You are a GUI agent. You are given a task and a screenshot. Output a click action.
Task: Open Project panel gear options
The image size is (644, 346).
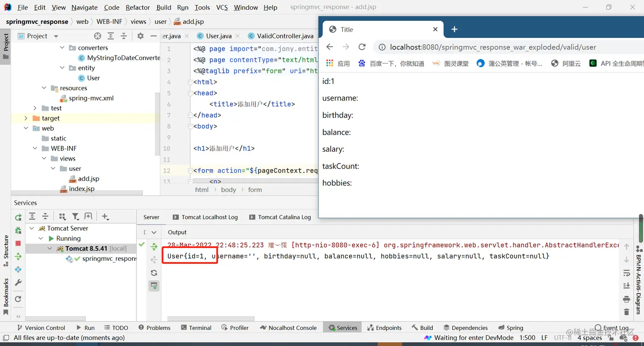(141, 36)
